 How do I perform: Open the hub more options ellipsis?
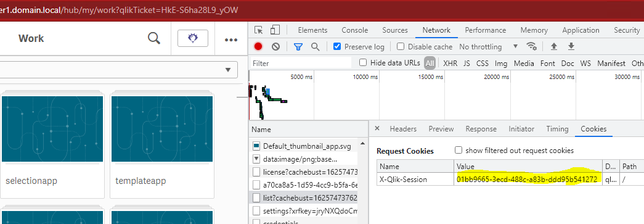pyautogui.click(x=231, y=40)
